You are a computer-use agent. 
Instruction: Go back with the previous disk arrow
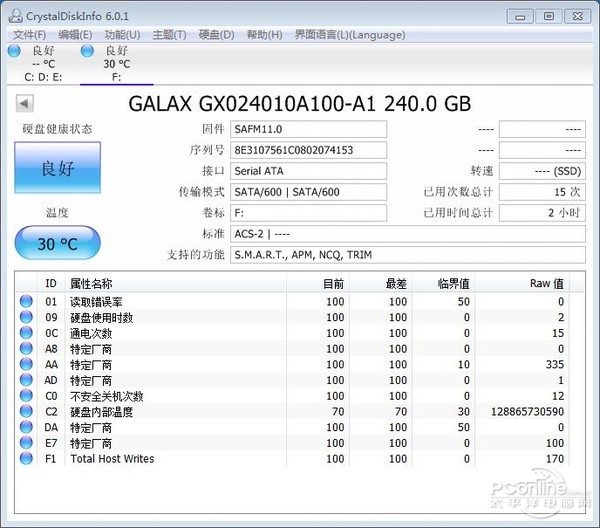point(24,103)
